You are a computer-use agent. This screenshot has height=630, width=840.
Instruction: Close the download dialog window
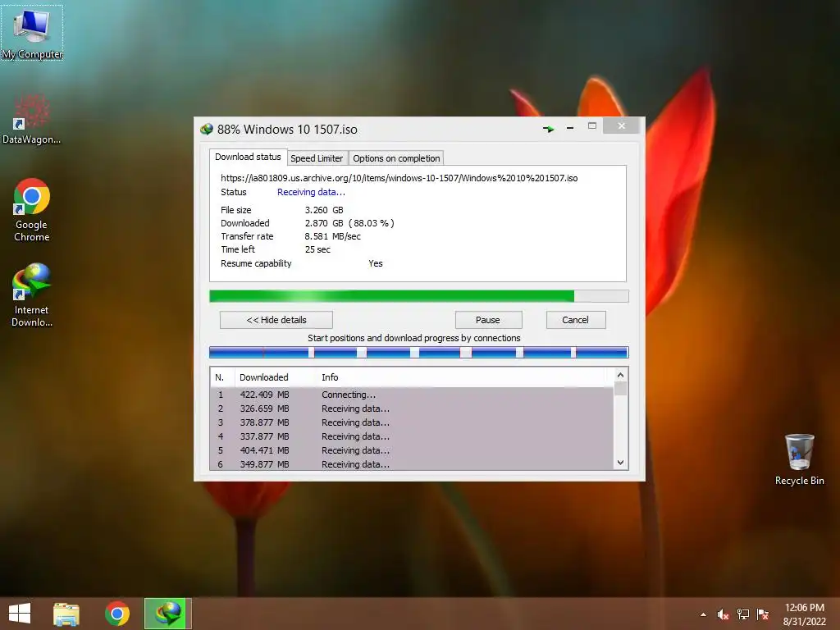point(622,126)
